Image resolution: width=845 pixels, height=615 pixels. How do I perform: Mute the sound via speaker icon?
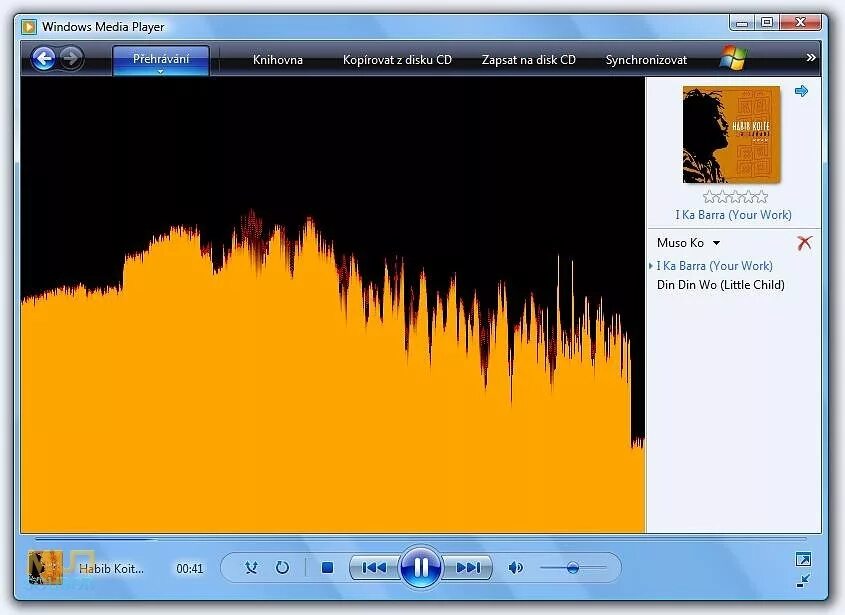coord(515,568)
